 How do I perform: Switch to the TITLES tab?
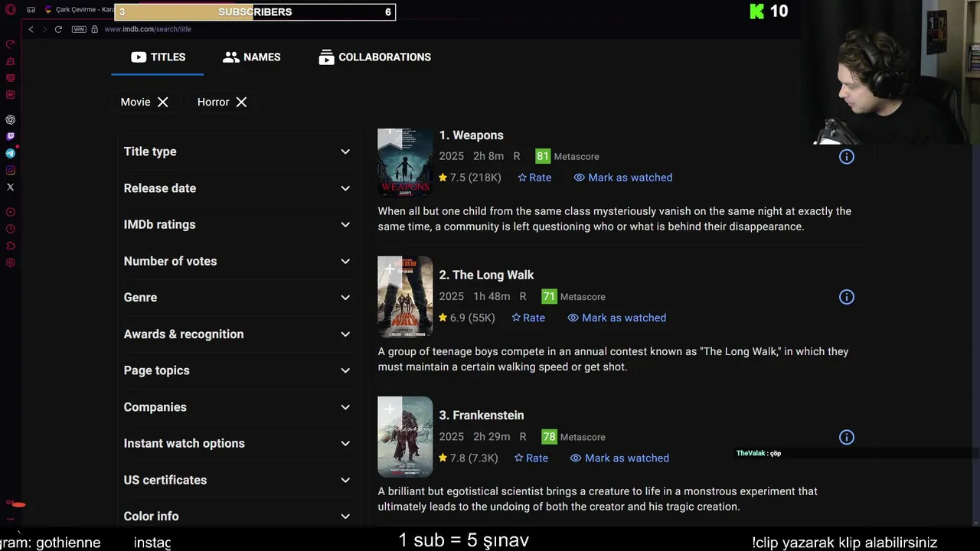158,57
